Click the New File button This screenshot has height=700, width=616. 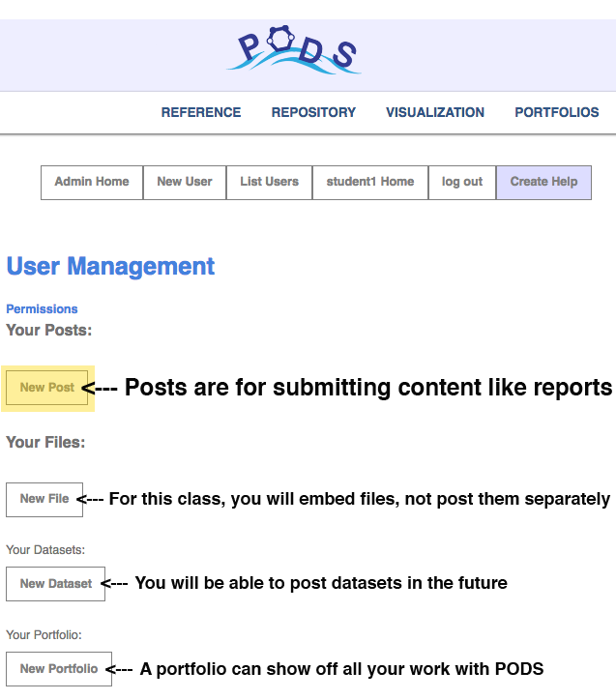click(x=44, y=499)
